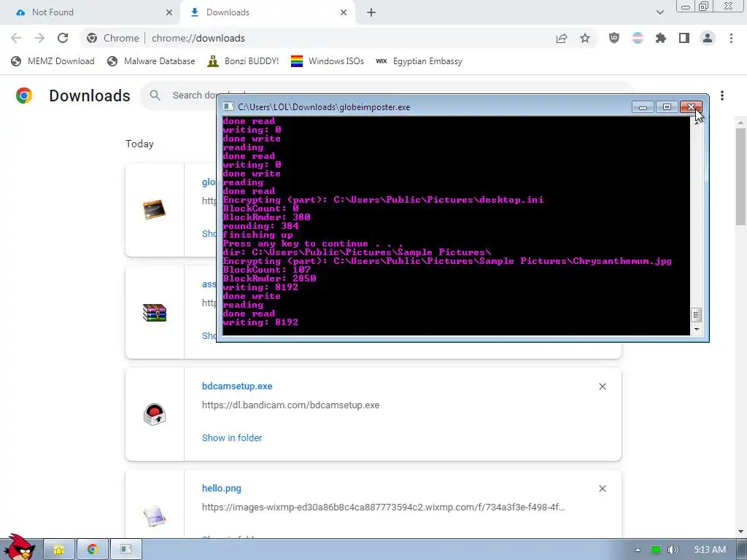Open the folder taskbar button
The image size is (747, 560).
(59, 550)
